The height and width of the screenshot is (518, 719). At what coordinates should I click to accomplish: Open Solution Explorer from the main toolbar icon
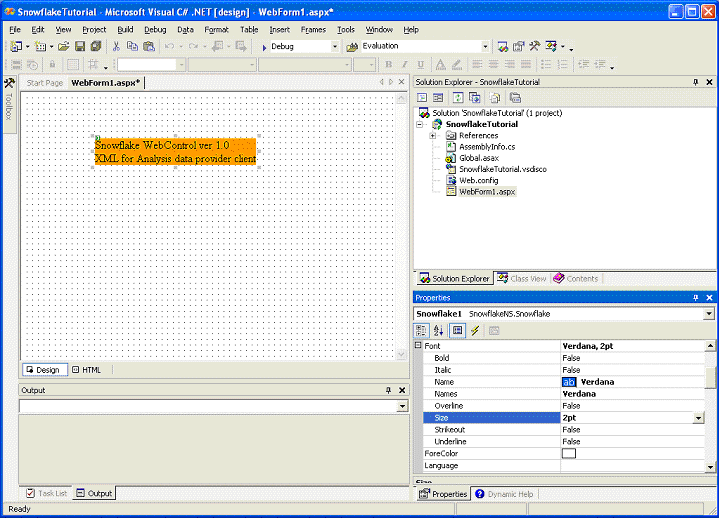503,46
